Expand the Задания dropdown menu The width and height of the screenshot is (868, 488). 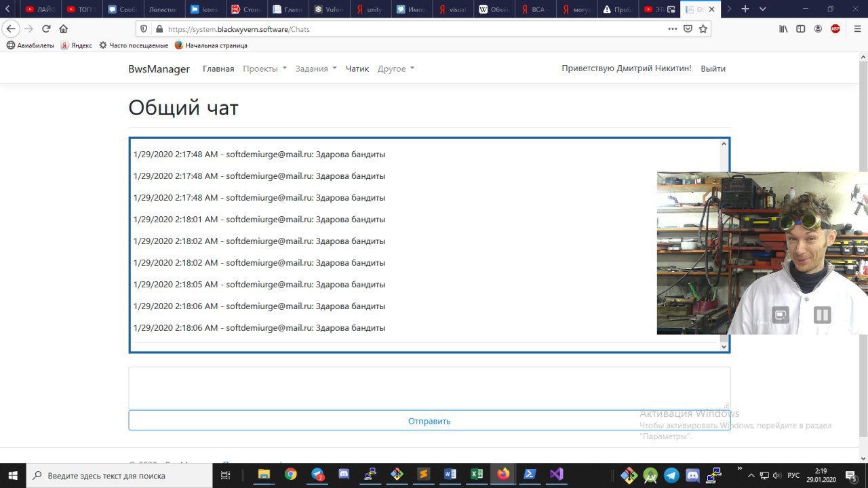[x=316, y=68]
